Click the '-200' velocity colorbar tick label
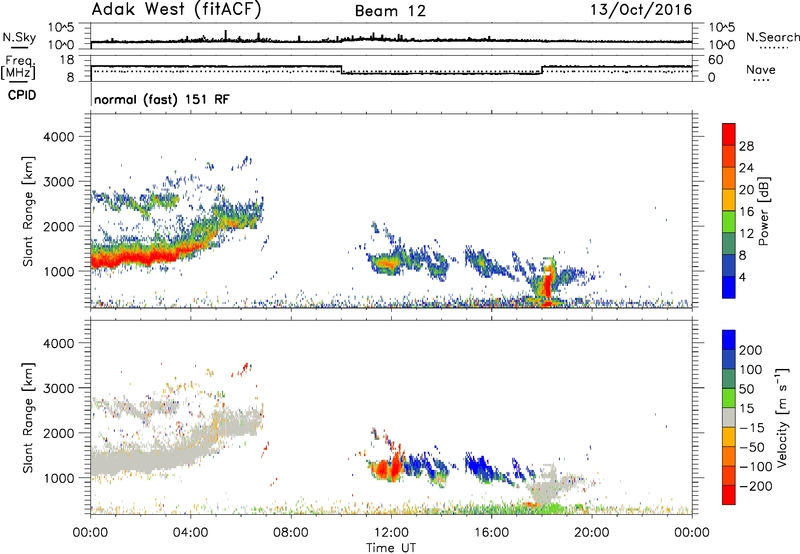 click(x=756, y=486)
